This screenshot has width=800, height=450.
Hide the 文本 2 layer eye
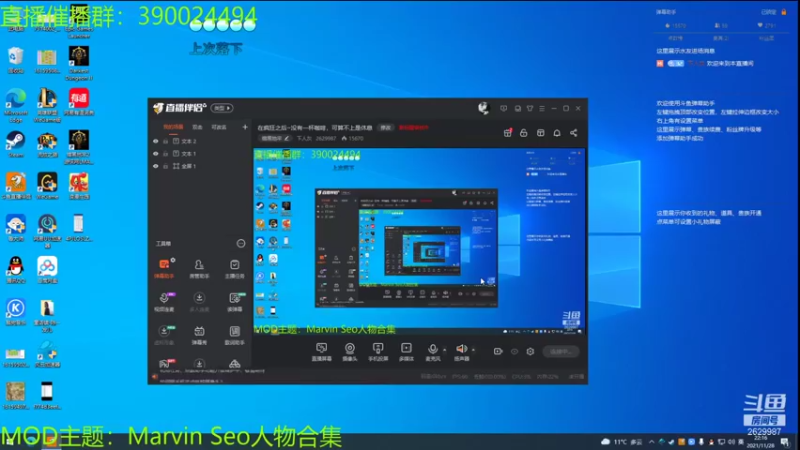coord(156,141)
